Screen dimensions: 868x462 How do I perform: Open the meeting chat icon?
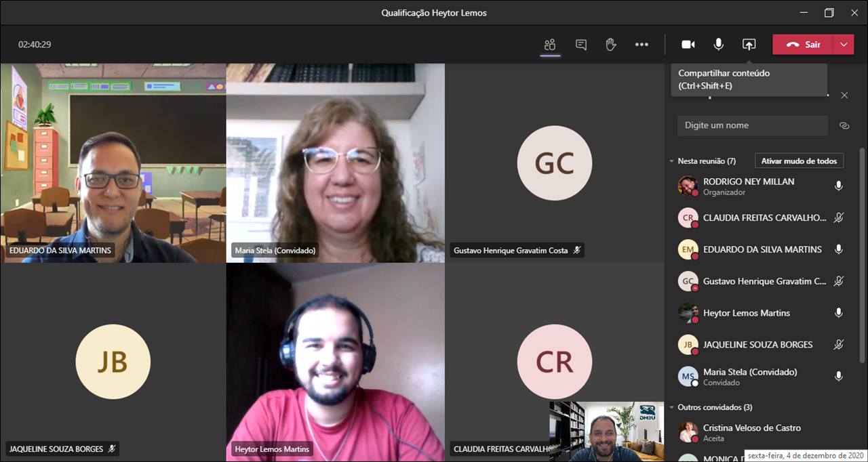[581, 45]
